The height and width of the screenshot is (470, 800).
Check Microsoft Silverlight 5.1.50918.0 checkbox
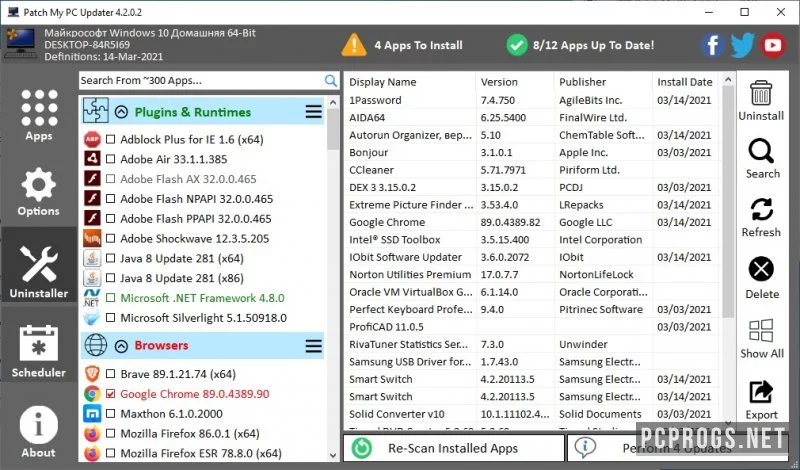pos(110,317)
